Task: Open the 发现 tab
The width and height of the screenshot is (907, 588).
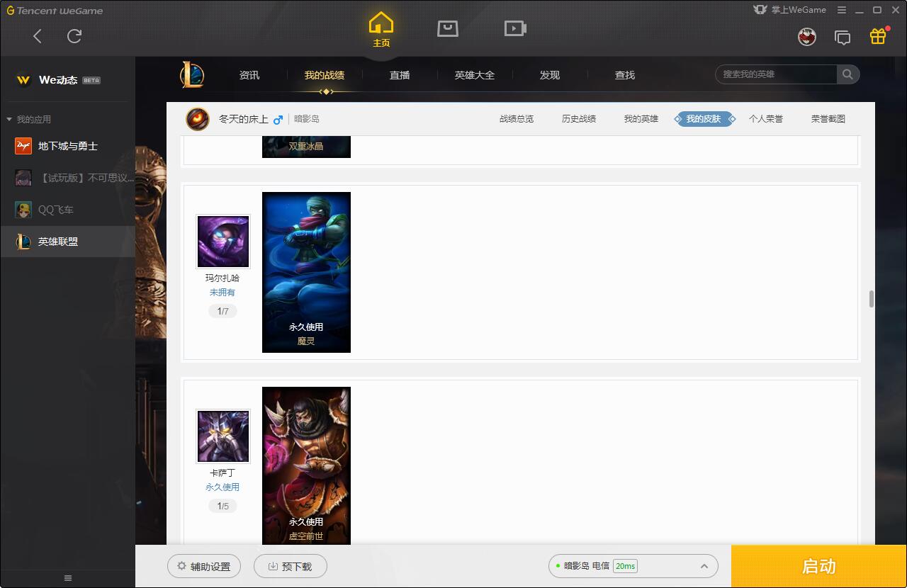Action: [550, 75]
